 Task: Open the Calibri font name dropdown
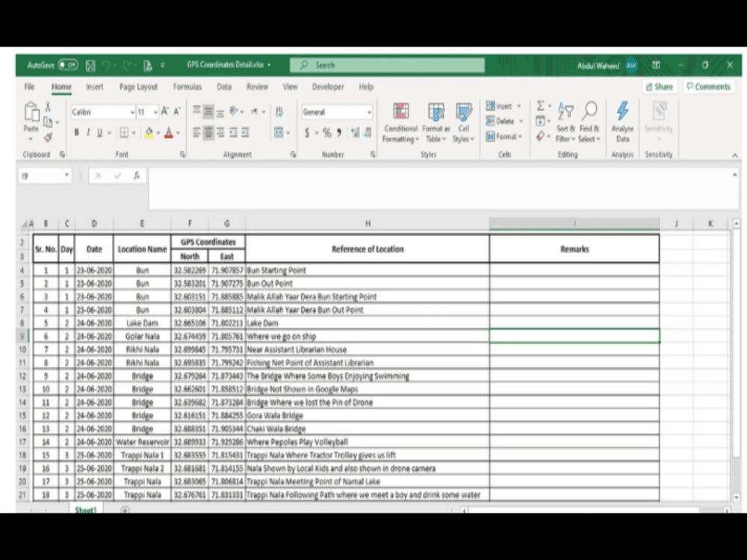pyautogui.click(x=132, y=113)
